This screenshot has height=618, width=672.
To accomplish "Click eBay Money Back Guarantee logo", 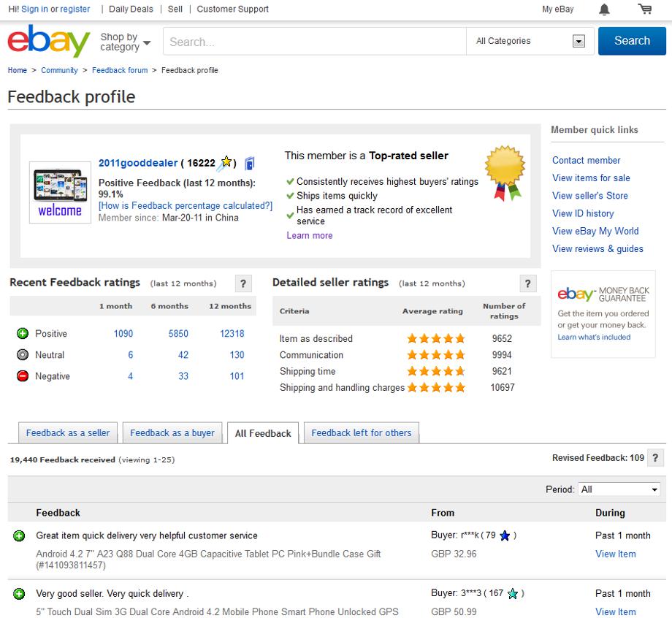I will 603,294.
